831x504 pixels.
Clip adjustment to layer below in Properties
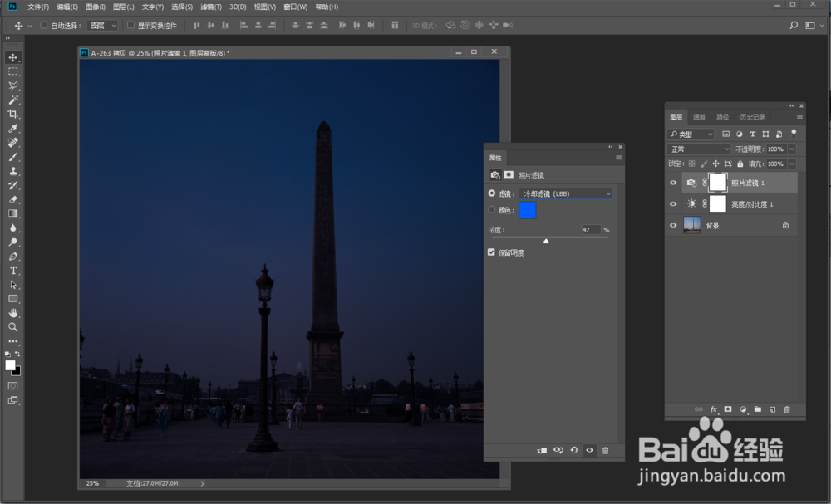[542, 450]
